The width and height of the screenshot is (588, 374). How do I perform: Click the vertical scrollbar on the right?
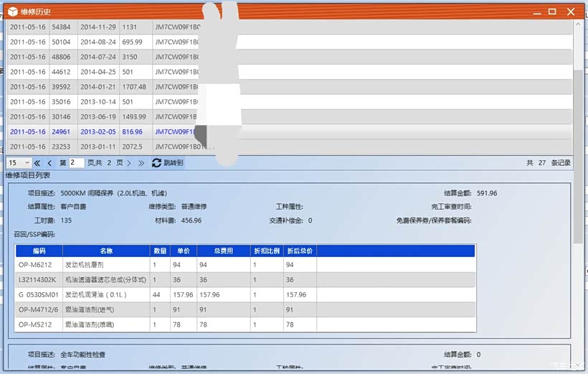[578, 144]
